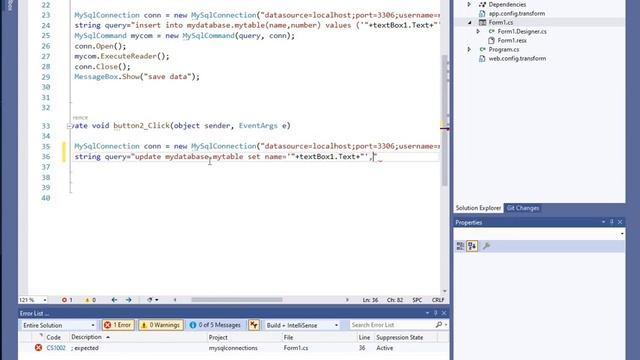Click the red error icon beside CS1002

coord(38,348)
